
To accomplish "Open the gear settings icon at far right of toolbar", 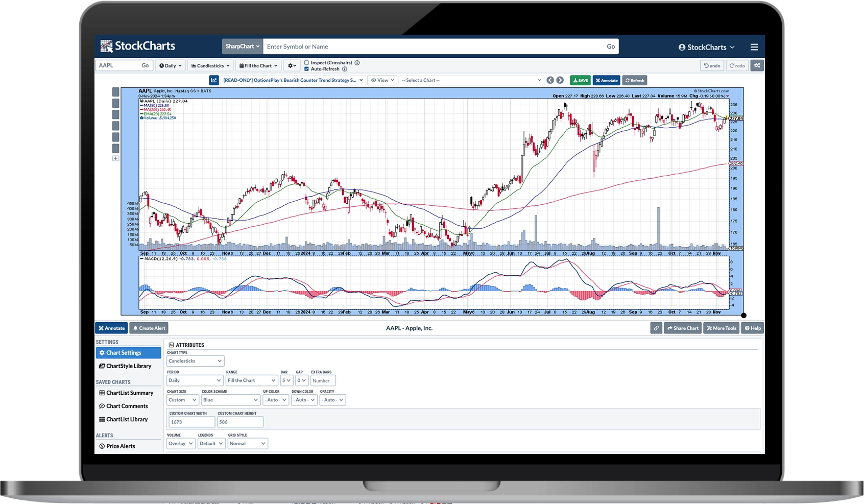I will click(x=757, y=65).
